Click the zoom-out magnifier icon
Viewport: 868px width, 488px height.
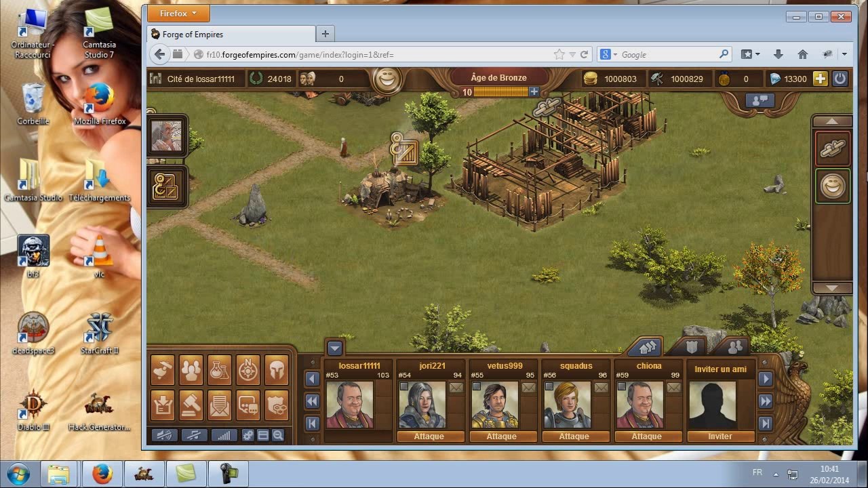click(x=278, y=435)
